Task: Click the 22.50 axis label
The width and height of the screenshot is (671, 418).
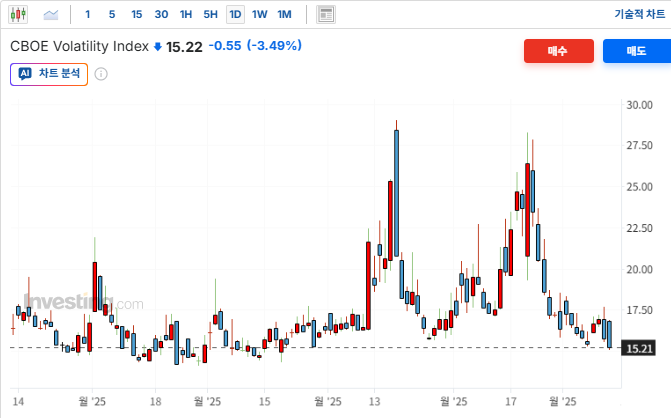Action: click(639, 228)
